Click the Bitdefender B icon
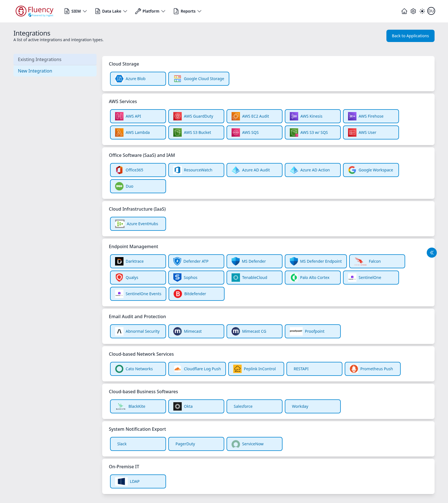 coord(178,294)
